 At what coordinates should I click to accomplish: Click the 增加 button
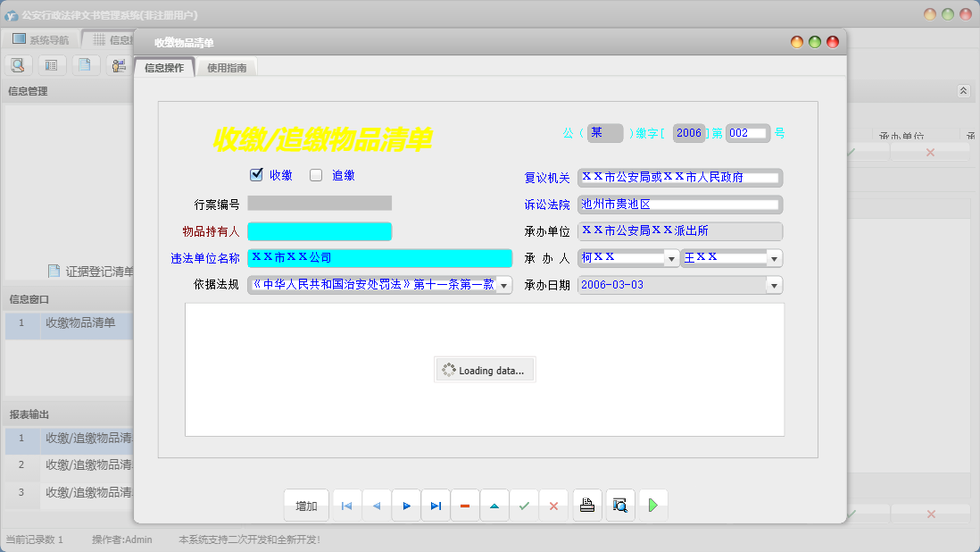click(x=306, y=506)
